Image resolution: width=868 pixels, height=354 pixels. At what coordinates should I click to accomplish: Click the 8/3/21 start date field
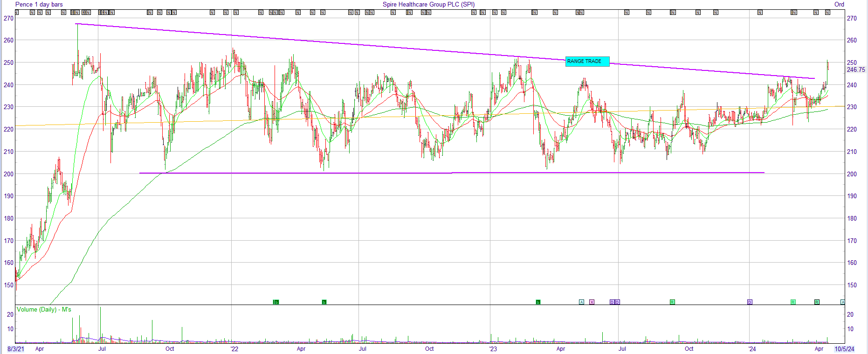[x=16, y=349]
